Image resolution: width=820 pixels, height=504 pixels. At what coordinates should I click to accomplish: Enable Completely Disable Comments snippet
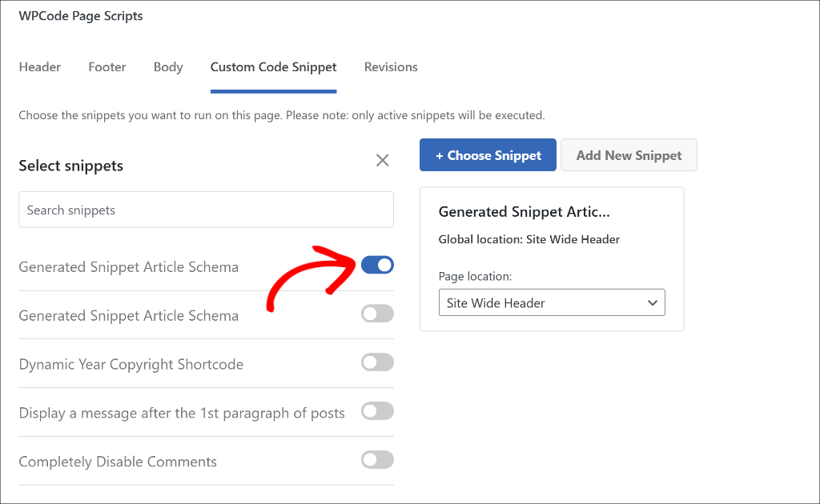coord(377,460)
